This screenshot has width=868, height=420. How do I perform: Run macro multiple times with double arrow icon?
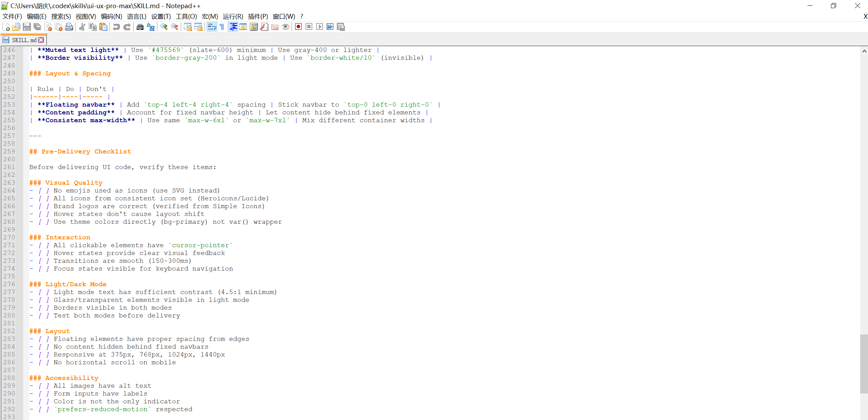[330, 27]
